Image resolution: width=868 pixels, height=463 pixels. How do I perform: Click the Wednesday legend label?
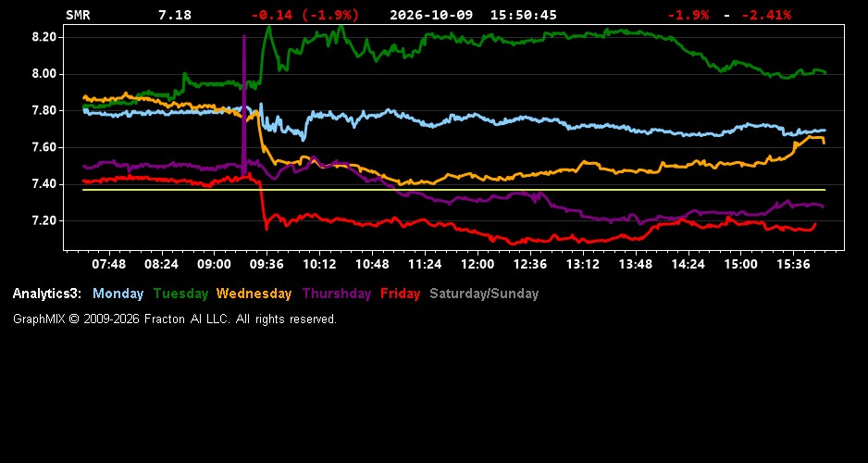(254, 294)
